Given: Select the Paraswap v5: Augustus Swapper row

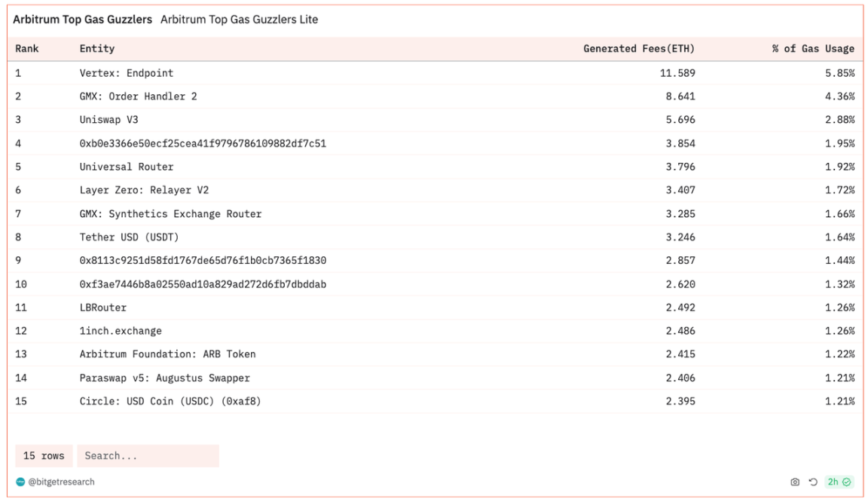Looking at the screenshot, I should pos(164,378).
